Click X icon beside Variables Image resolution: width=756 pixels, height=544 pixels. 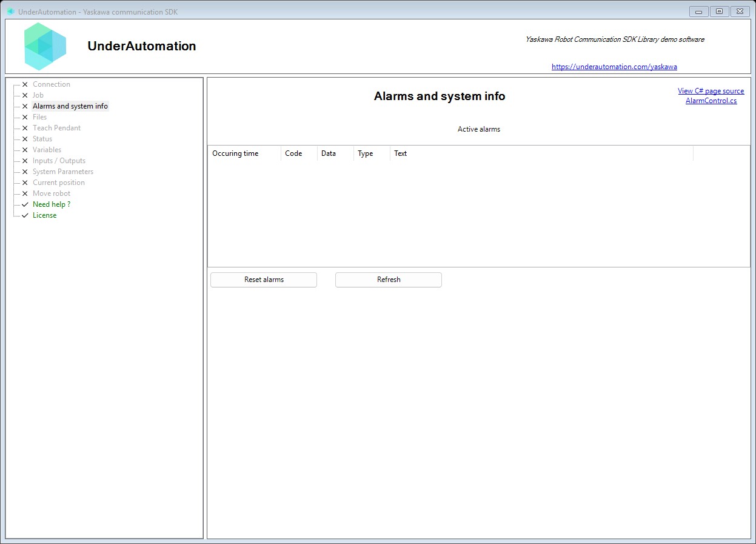click(25, 150)
